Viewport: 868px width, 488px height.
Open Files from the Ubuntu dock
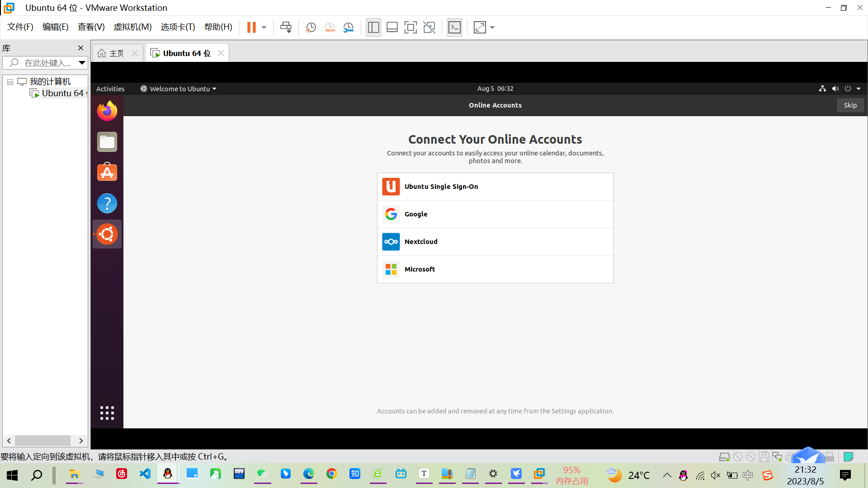(x=107, y=142)
